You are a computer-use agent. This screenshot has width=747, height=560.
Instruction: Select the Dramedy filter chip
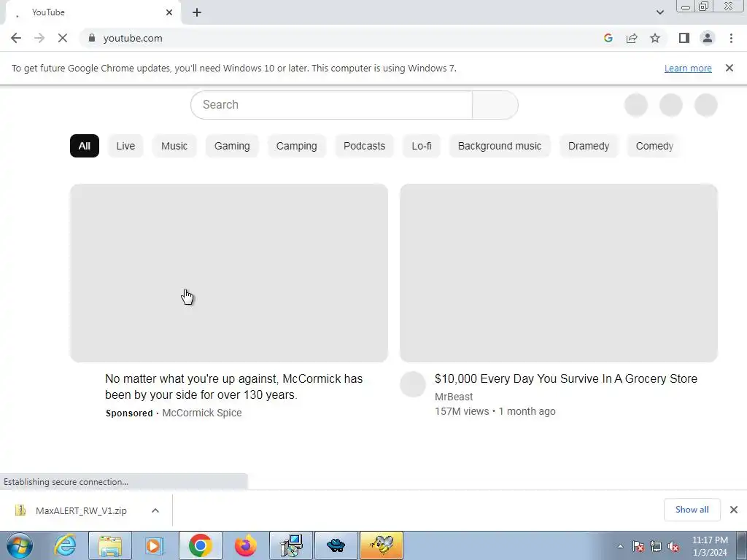click(x=589, y=146)
